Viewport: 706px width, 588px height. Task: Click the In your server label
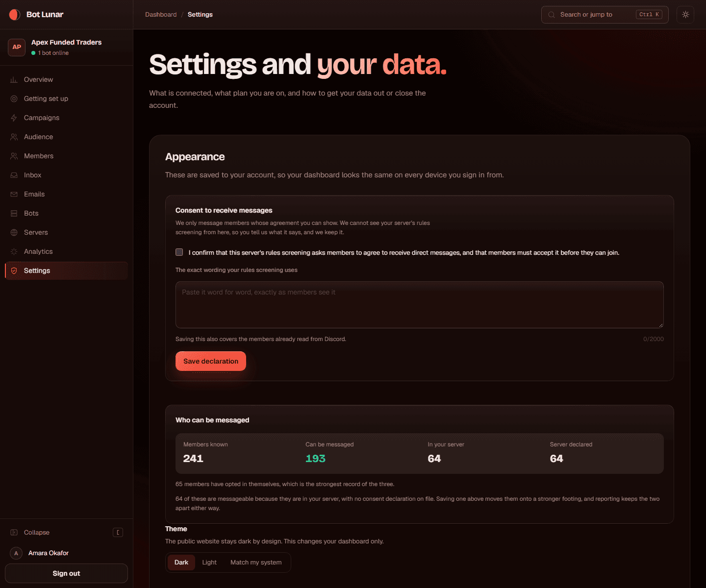[446, 444]
